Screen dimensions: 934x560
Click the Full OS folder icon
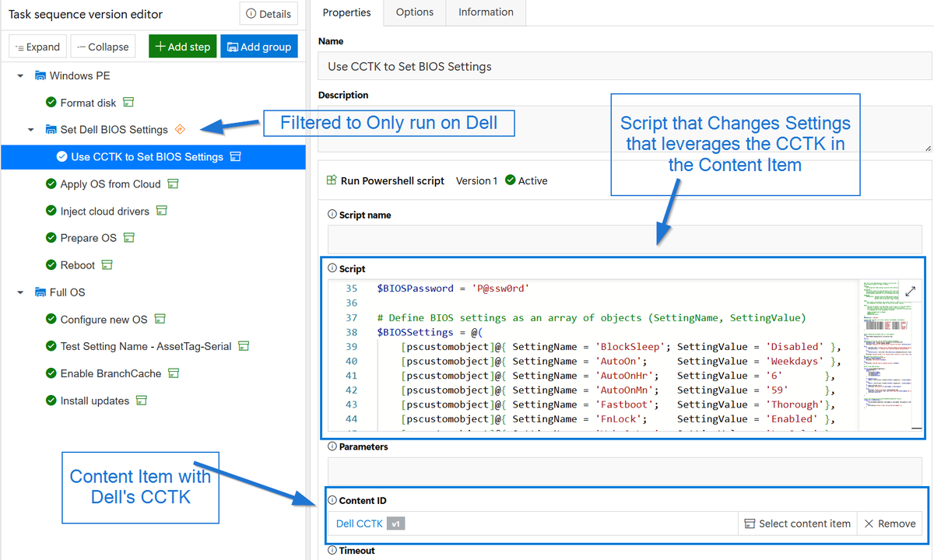[40, 292]
